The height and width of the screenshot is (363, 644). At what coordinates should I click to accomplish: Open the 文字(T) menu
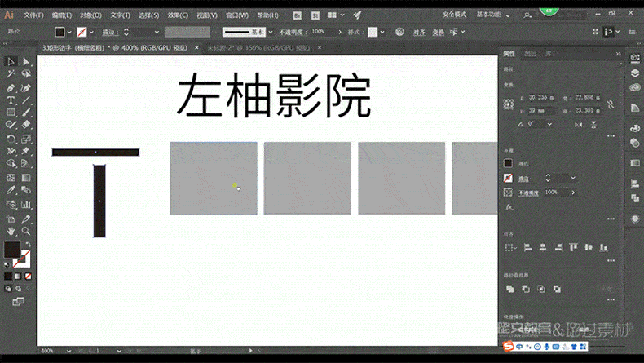coord(121,15)
